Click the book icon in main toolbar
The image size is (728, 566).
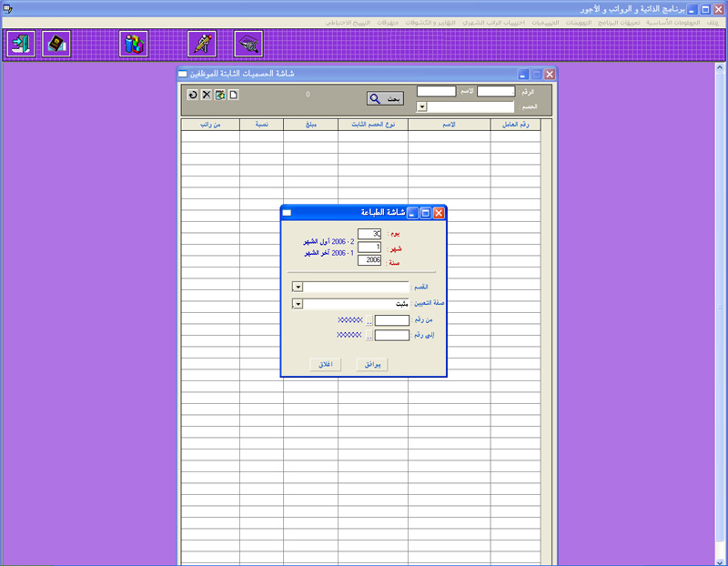[x=56, y=44]
